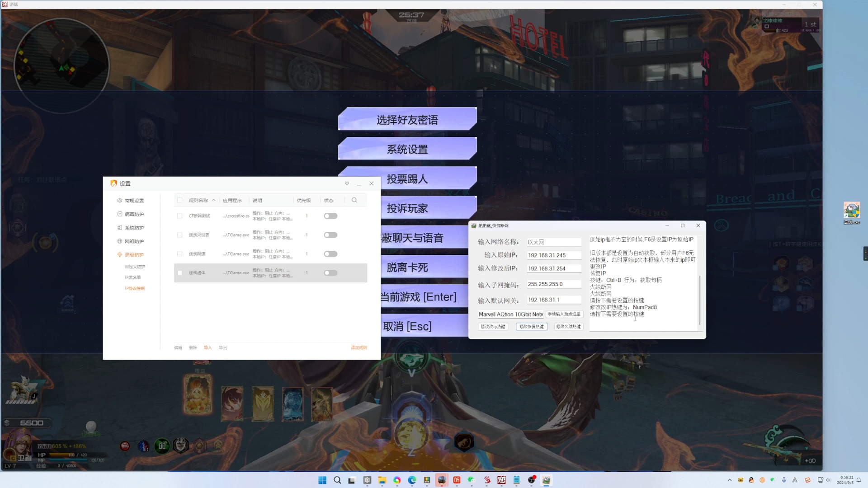Click the Windows Start button
Viewport: 868px width, 488px height.
pos(322,480)
